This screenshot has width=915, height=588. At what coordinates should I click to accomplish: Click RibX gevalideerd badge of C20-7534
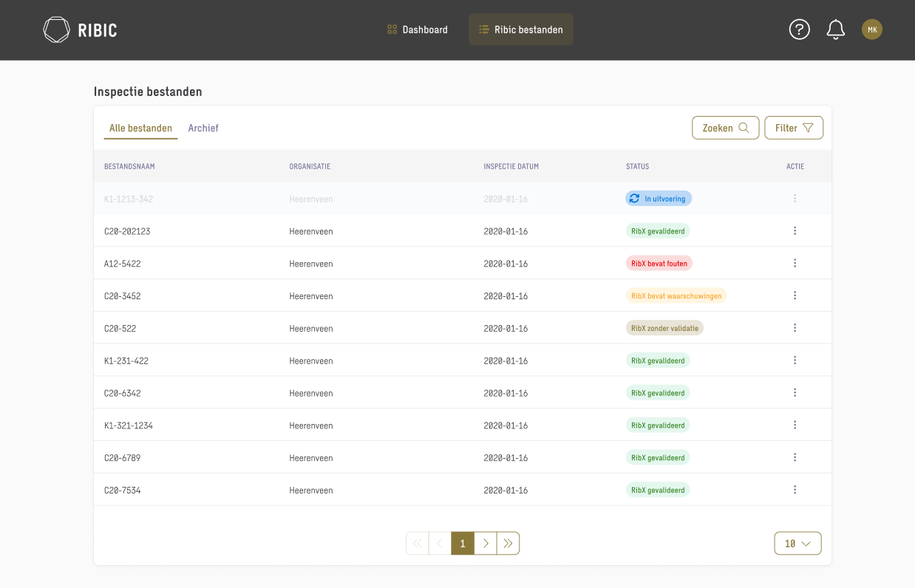point(658,490)
